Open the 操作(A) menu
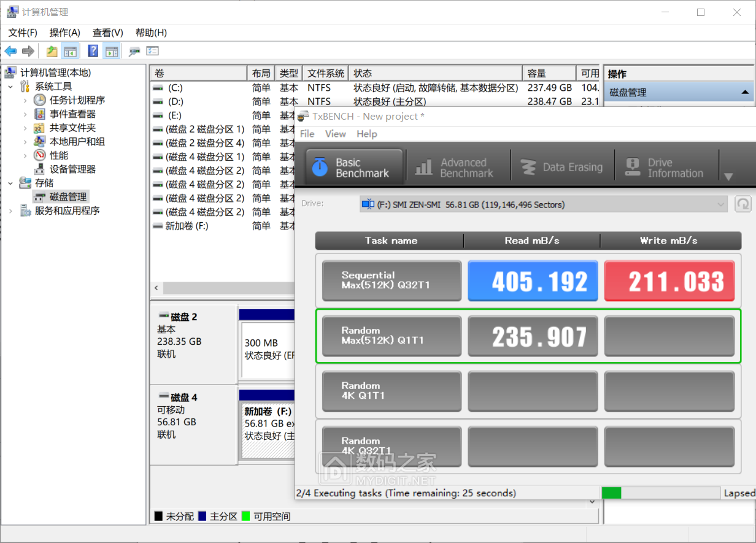This screenshot has width=756, height=543. click(64, 33)
